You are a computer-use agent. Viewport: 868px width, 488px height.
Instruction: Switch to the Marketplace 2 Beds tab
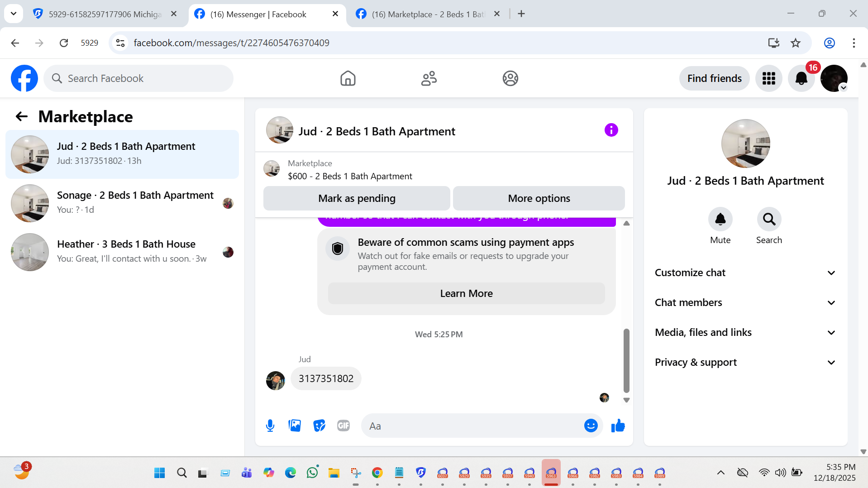pos(427,14)
